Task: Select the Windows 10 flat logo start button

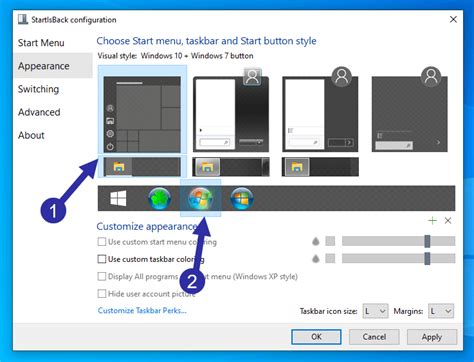Action: pyautogui.click(x=118, y=198)
